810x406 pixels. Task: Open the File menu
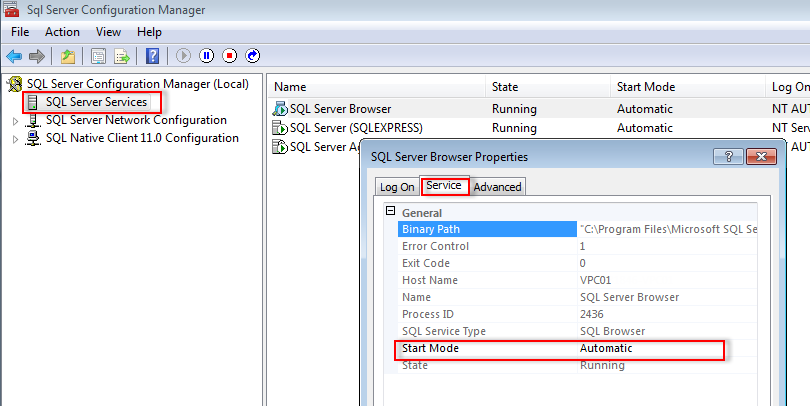pos(20,32)
